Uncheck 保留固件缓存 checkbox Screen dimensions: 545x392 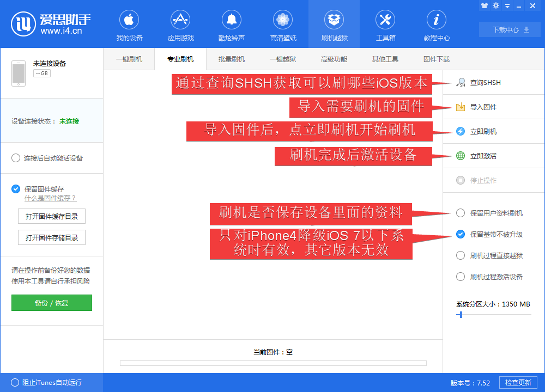(x=16, y=189)
